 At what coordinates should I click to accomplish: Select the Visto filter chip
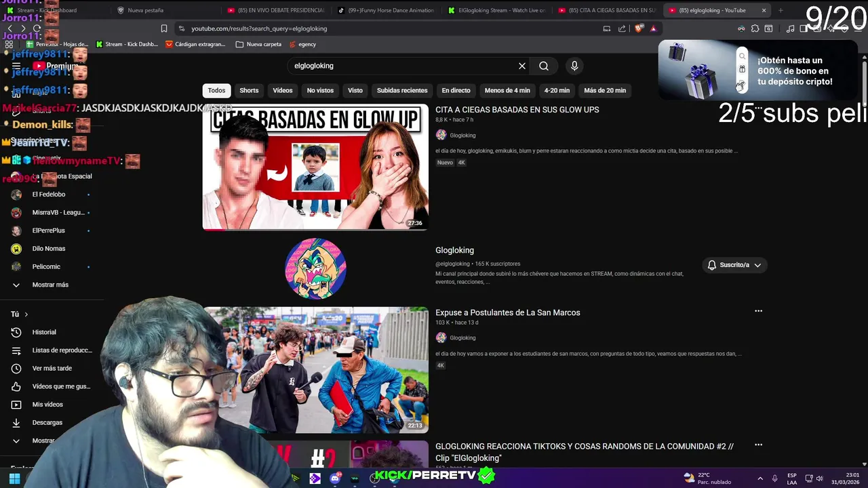click(355, 90)
